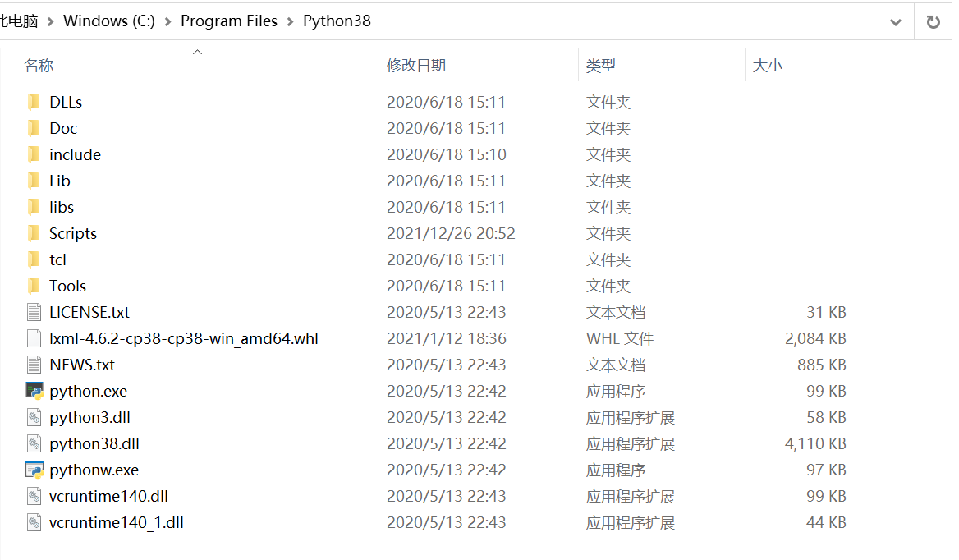The image size is (959, 560).
Task: Click the Tools folder icon
Action: [34, 286]
